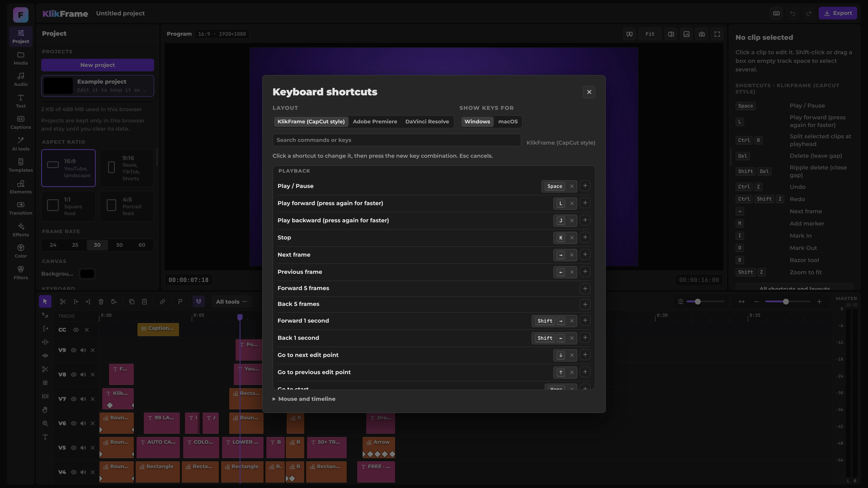Open All shortcuts and layouts link

coord(795,287)
